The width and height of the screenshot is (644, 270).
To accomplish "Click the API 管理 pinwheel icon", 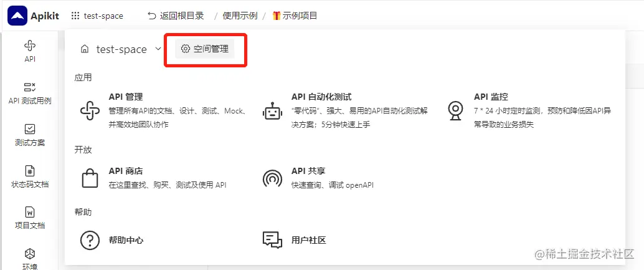I will click(90, 110).
